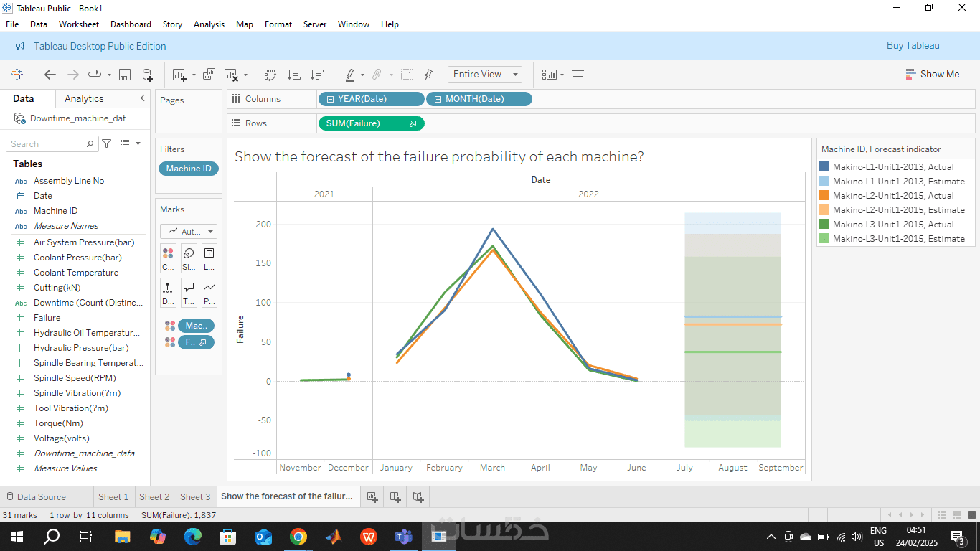
Task: Click the SUM(Failure) pill on Rows
Action: click(371, 123)
